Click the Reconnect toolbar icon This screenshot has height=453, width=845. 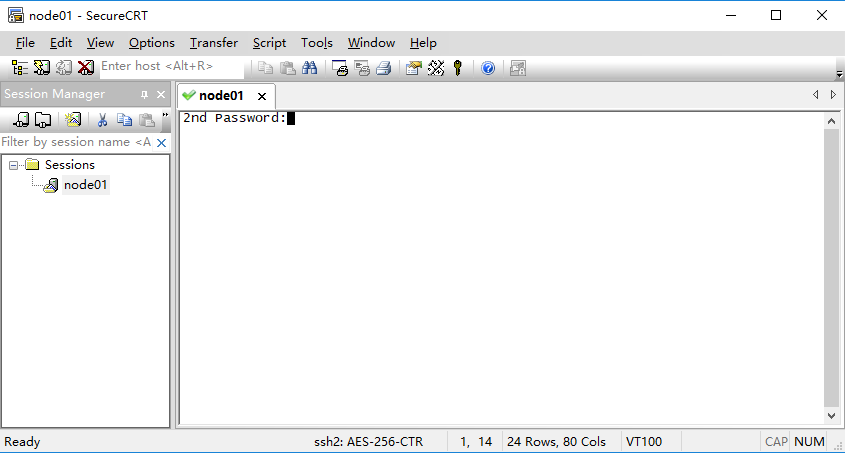tap(64, 68)
